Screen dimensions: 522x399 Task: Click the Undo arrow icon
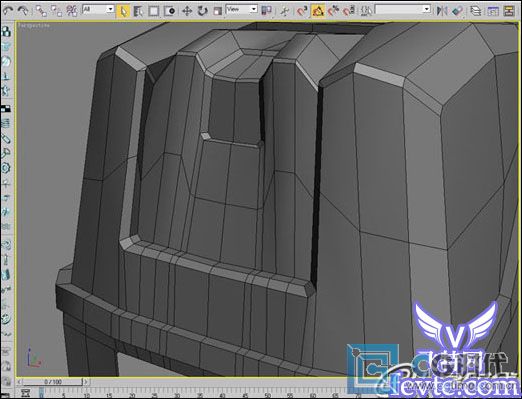coord(7,11)
